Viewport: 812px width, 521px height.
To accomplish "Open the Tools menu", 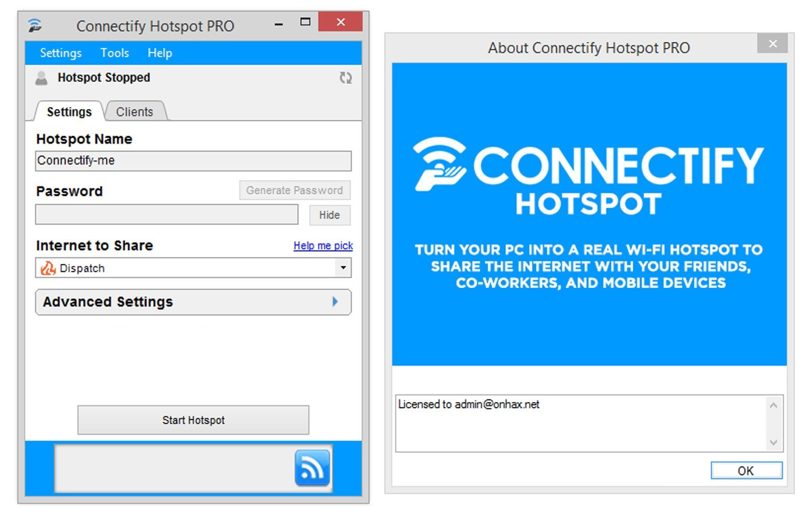I will coord(115,53).
